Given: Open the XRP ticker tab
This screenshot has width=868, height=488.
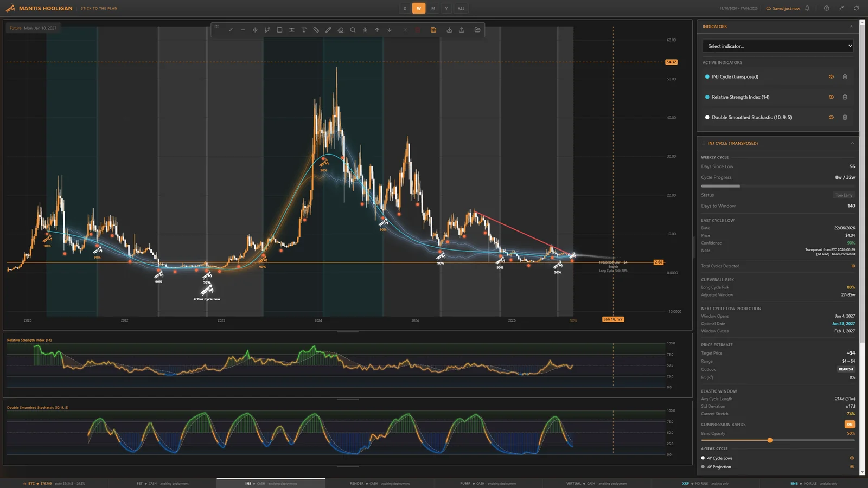Looking at the screenshot, I should coord(705,483).
